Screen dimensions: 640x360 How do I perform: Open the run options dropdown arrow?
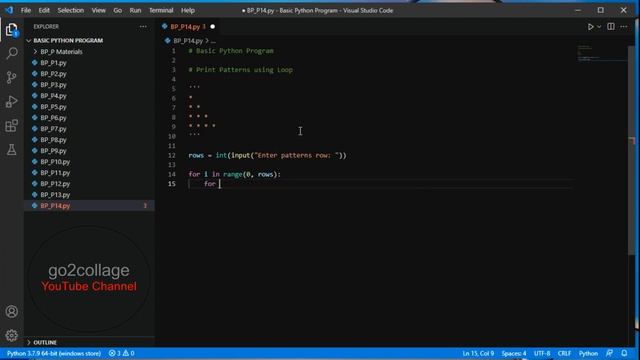pos(599,27)
